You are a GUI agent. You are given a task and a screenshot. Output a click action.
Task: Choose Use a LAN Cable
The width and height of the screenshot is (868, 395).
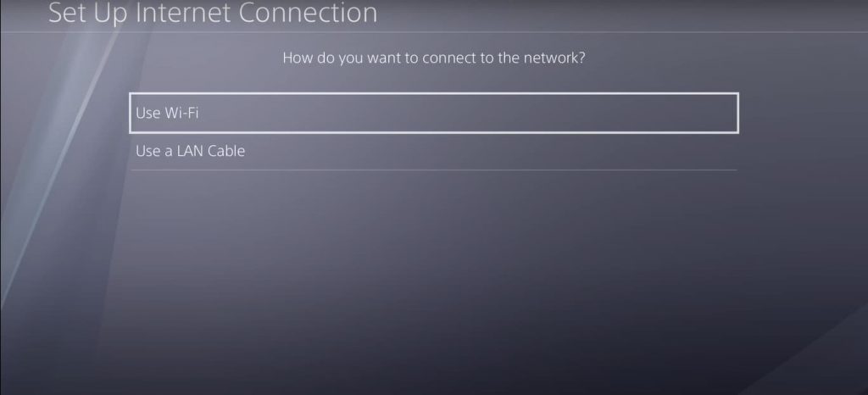tap(433, 151)
